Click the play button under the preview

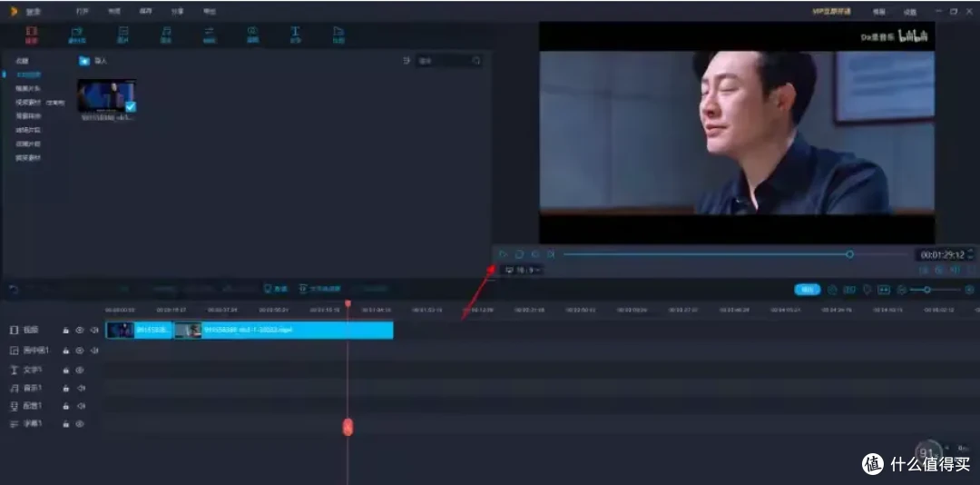point(503,254)
